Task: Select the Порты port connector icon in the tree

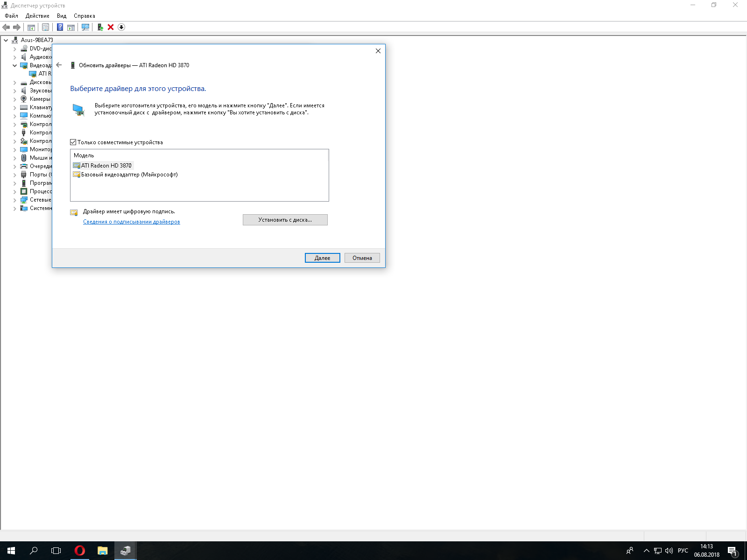Action: pos(24,175)
